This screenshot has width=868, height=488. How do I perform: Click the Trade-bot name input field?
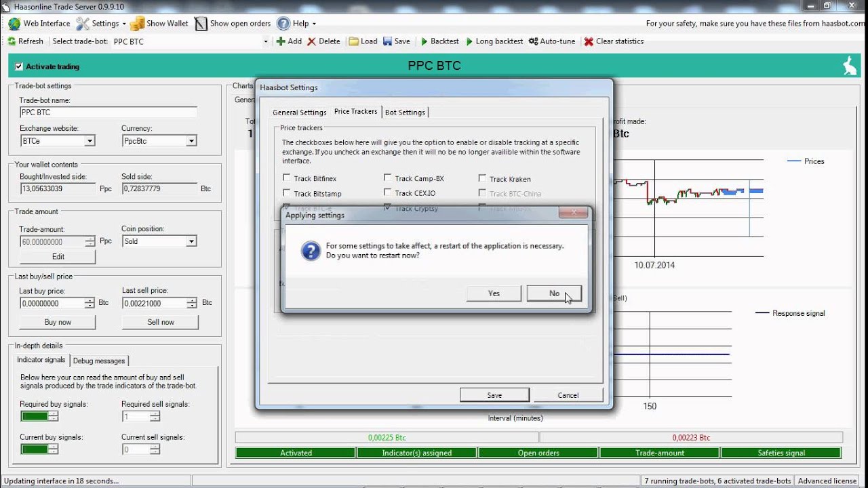108,113
